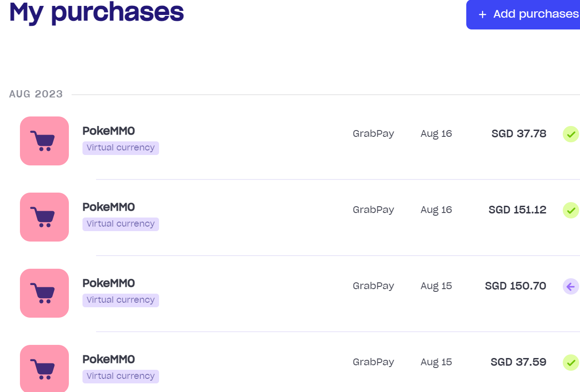Viewport: 580px width, 392px height.
Task: Click the SGD 151.12 amount
Action: click(x=517, y=210)
